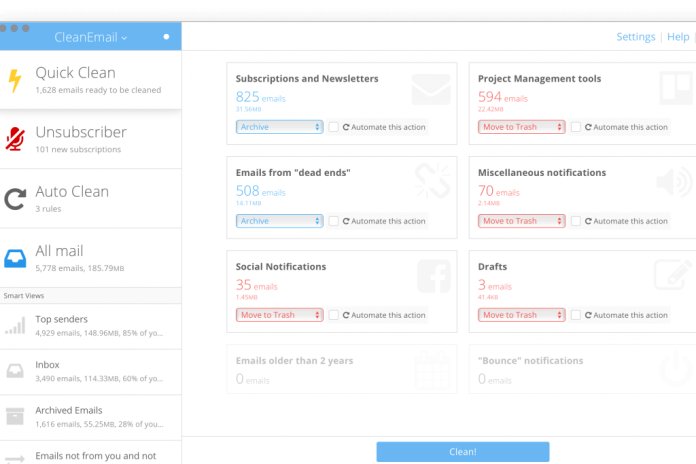
Task: Click the Facebook icon in Social Notifications card
Action: [434, 276]
